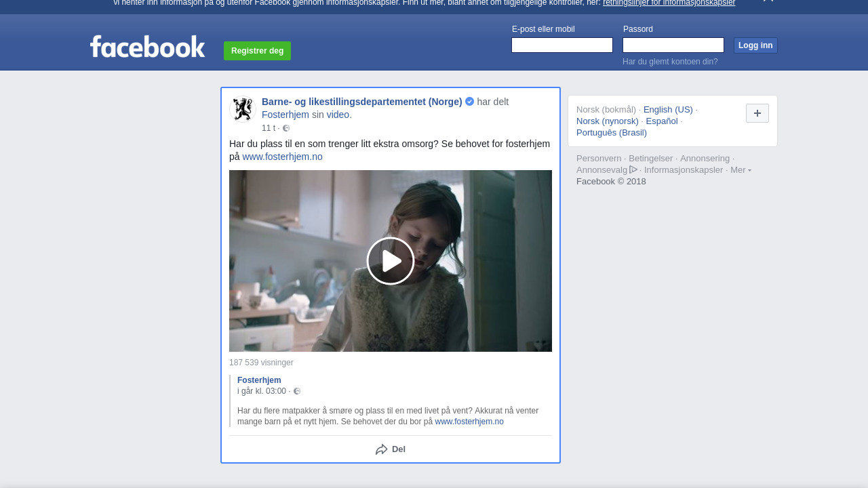Click the Facebook © 2018 text
The width and height of the screenshot is (868, 488).
(611, 181)
